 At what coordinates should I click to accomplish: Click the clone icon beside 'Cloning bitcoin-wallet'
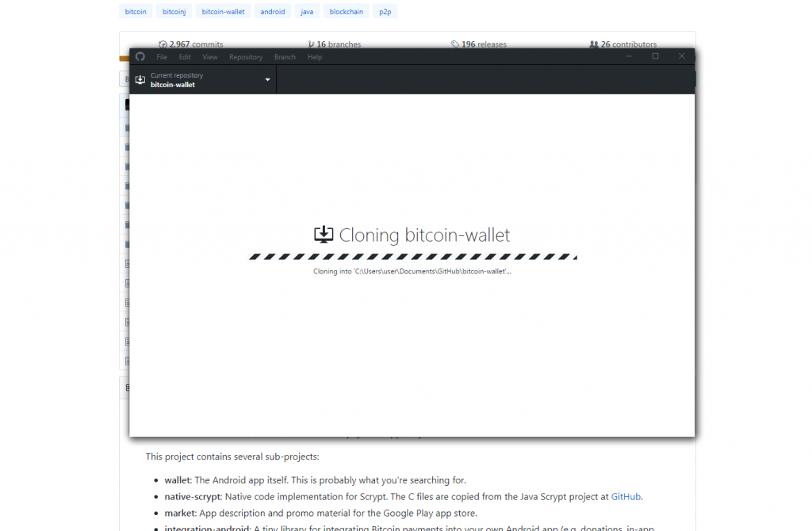point(324,235)
